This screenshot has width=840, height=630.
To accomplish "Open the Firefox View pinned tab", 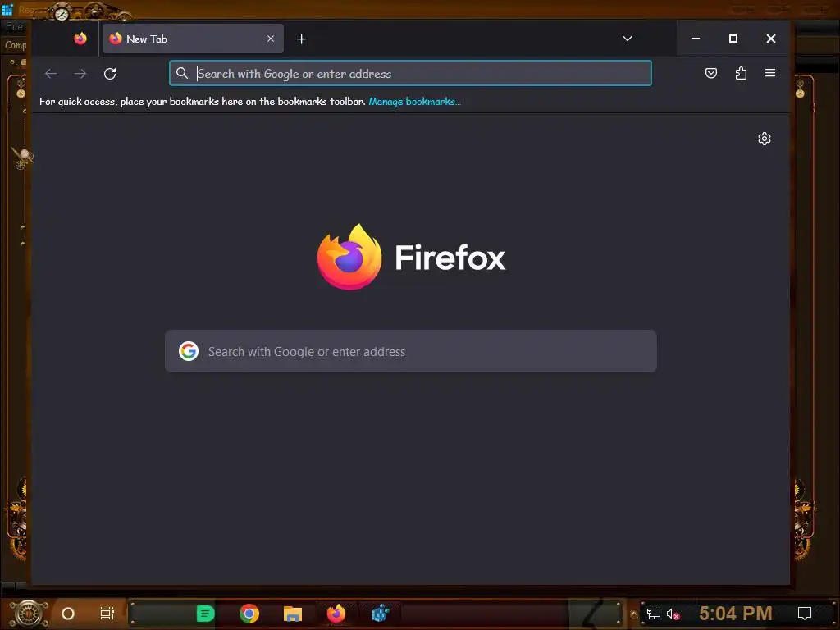I will [80, 39].
